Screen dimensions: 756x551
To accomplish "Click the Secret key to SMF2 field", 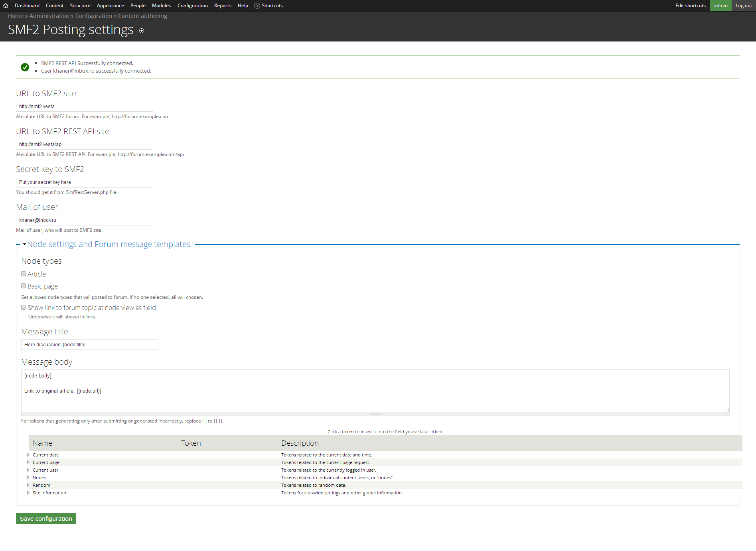I will (x=85, y=182).
